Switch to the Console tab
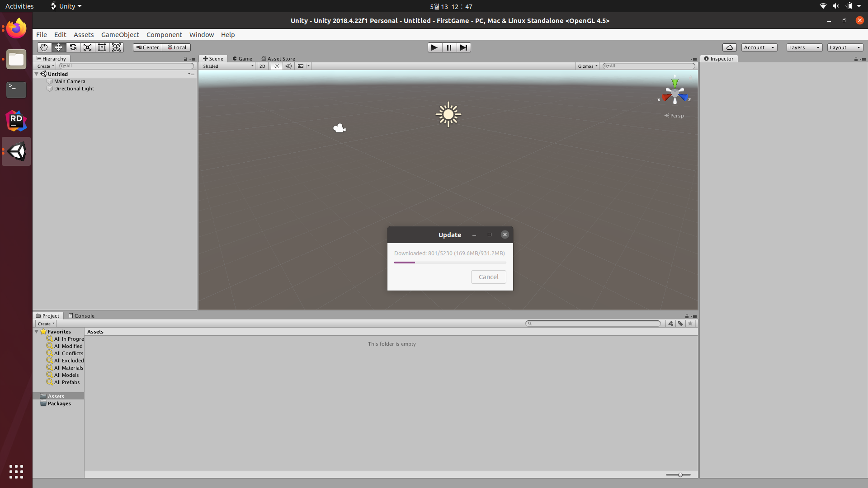Viewport: 868px width, 488px height. pyautogui.click(x=81, y=316)
